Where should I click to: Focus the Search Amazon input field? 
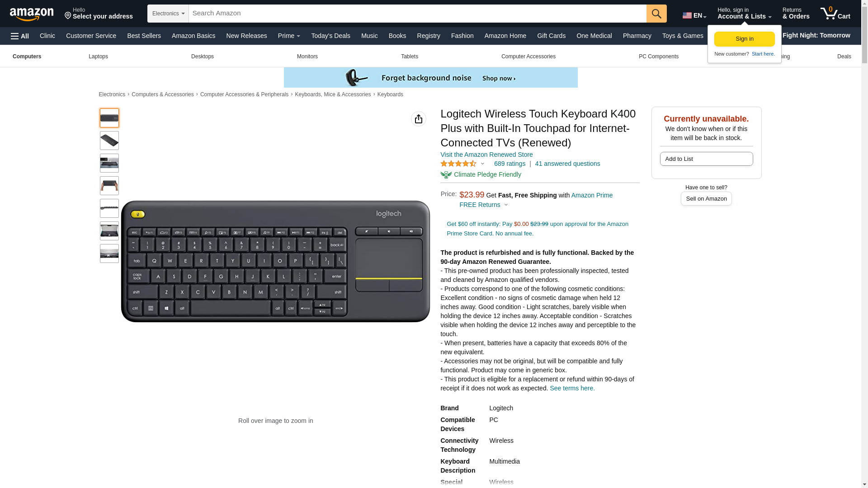(417, 14)
